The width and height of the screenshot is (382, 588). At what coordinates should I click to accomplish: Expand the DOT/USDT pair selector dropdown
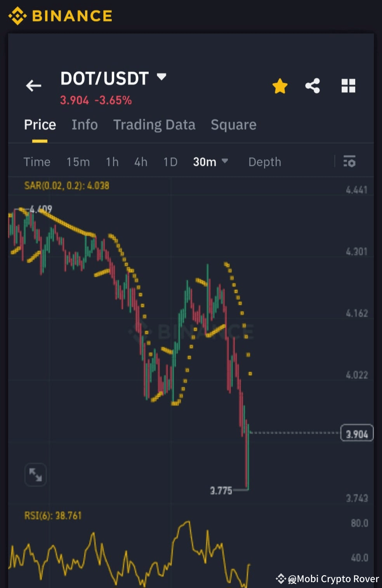pos(162,77)
